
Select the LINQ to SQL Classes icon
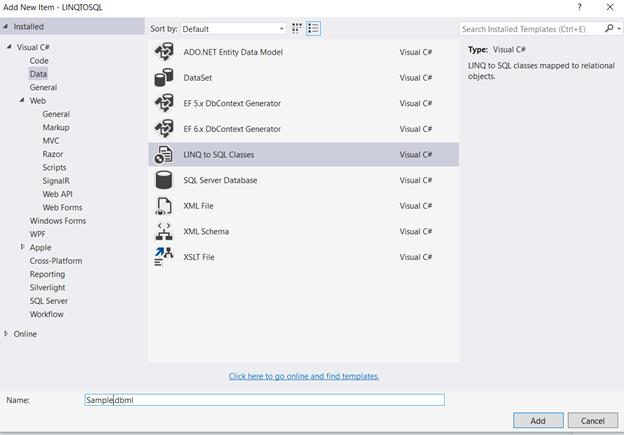click(164, 155)
